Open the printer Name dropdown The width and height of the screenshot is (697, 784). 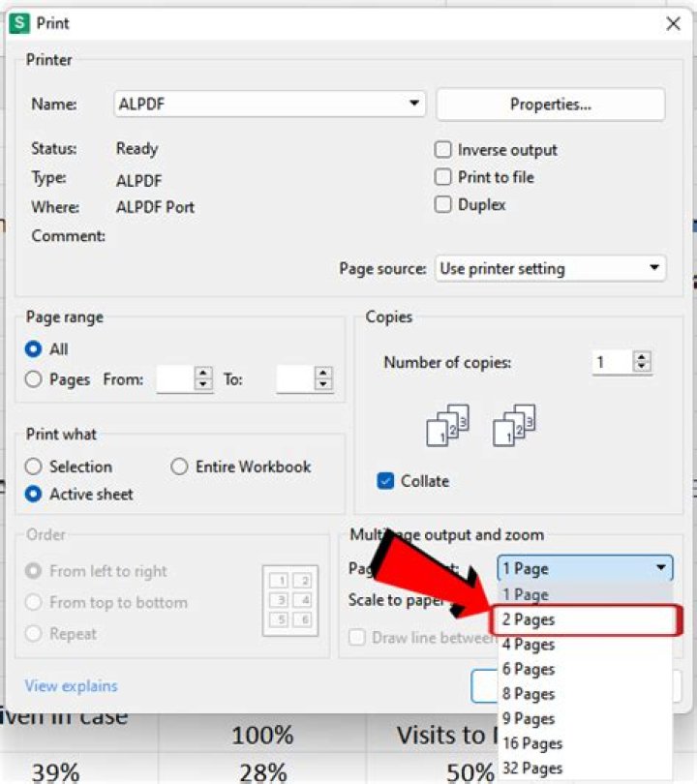pyautogui.click(x=269, y=104)
